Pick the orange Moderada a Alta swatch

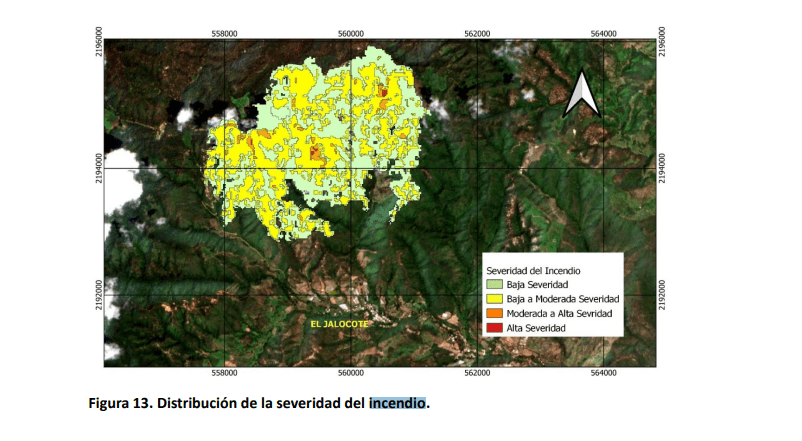pos(494,314)
